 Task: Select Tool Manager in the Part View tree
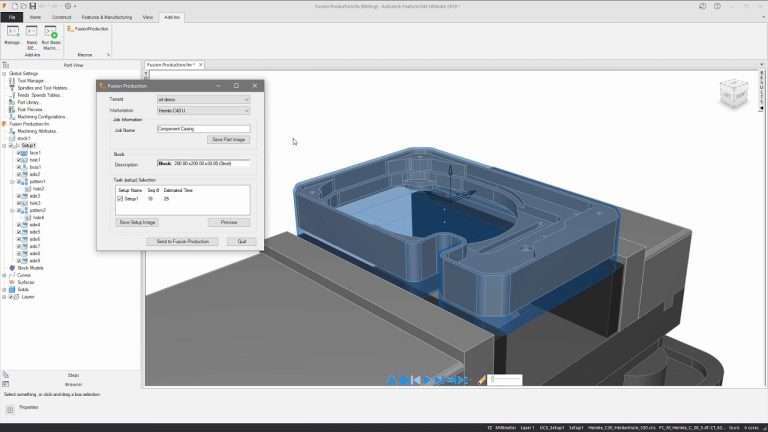30,80
